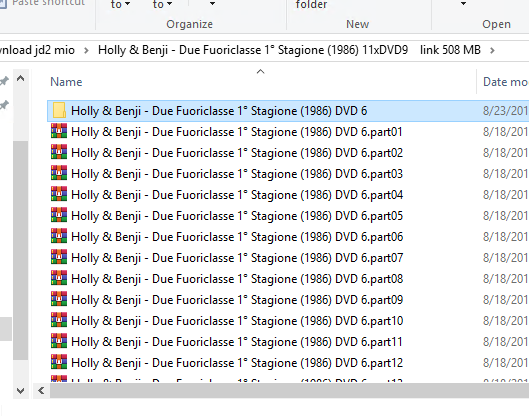Select file name ending DVD 6.part07
Image resolution: width=529 pixels, height=416 pixels.
237,258
